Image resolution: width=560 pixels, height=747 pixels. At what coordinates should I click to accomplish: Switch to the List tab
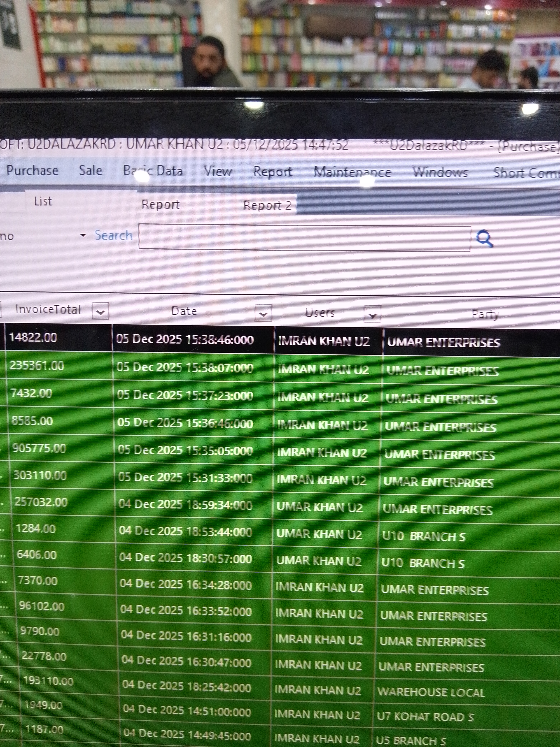43,201
